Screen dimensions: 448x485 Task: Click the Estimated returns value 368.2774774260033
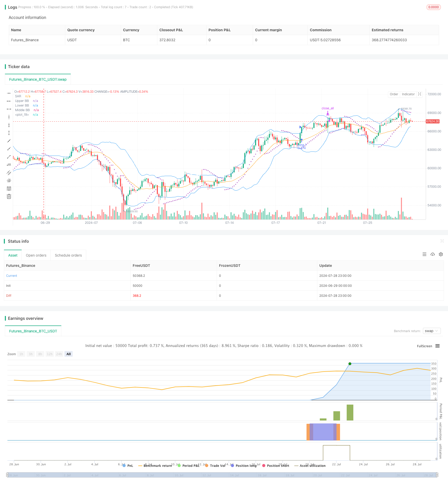click(x=389, y=40)
